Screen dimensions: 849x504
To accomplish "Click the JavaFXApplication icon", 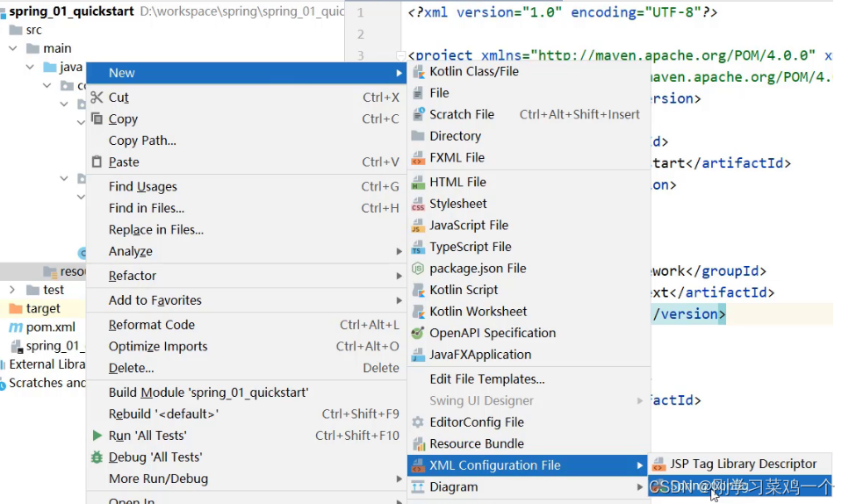I will [x=418, y=355].
